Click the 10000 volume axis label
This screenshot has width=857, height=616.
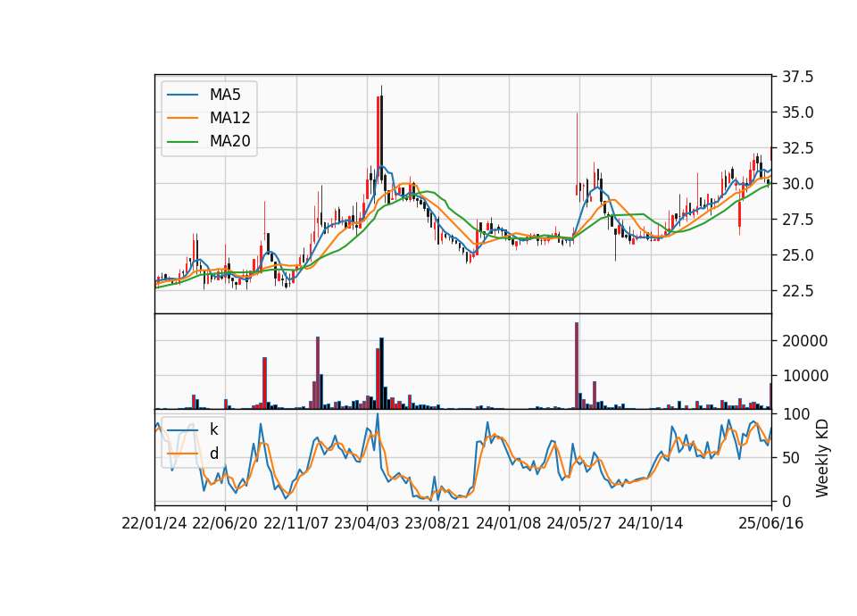[805, 376]
